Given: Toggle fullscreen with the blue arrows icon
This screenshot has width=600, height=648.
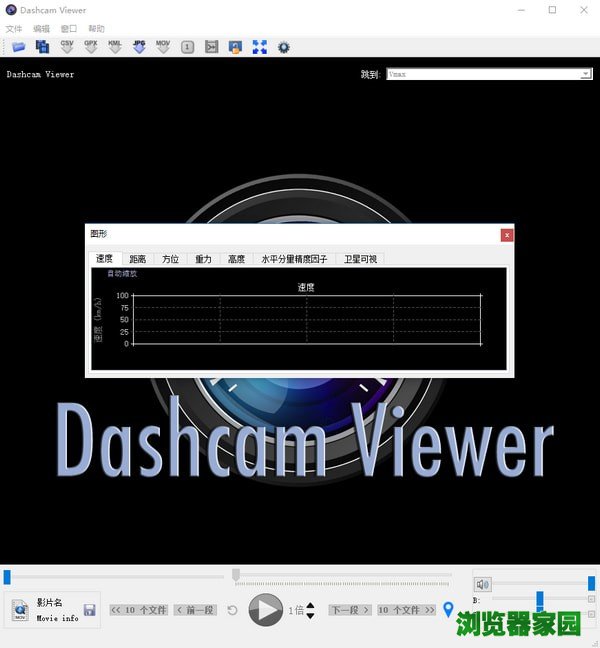Looking at the screenshot, I should pyautogui.click(x=260, y=46).
